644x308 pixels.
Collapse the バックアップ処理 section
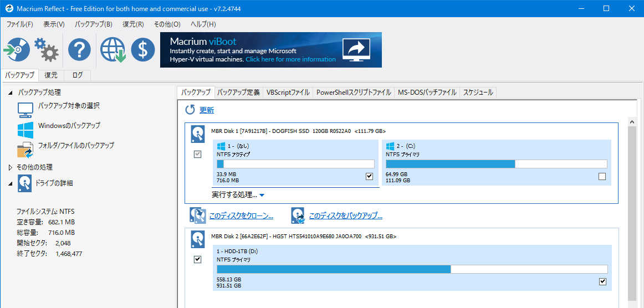[x=11, y=93]
